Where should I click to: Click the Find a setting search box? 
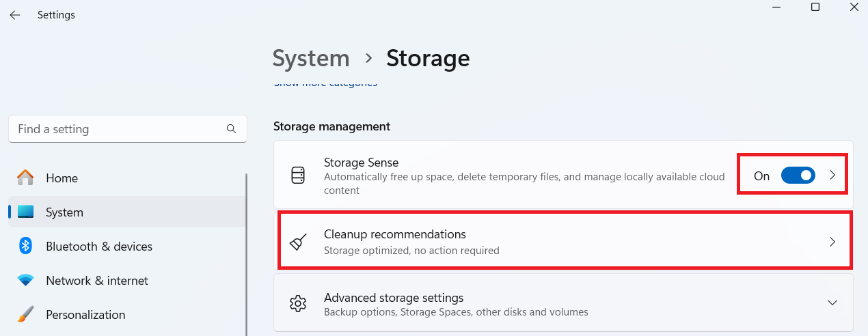click(x=128, y=129)
